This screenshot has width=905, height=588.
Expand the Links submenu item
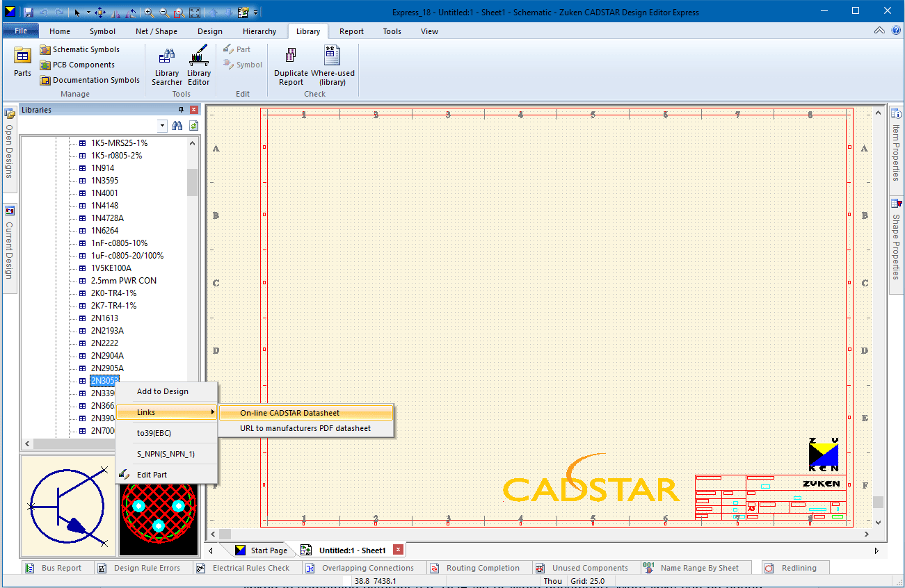pyautogui.click(x=166, y=412)
